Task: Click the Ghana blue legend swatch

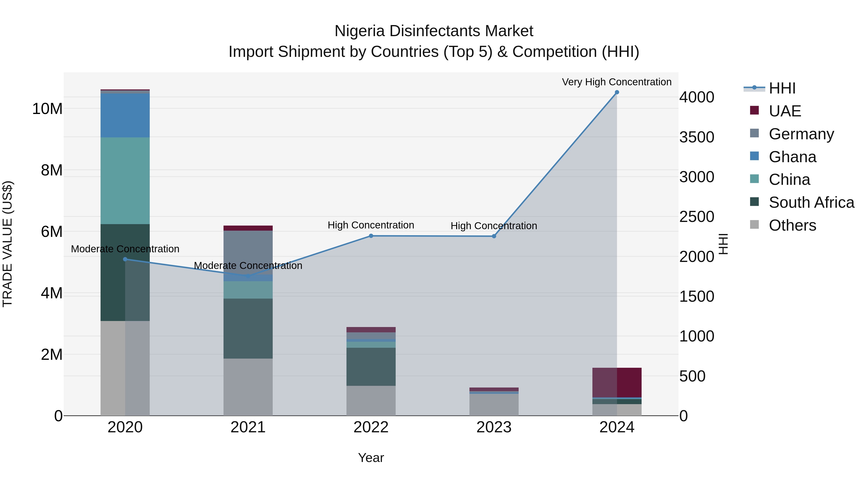Action: click(x=754, y=156)
